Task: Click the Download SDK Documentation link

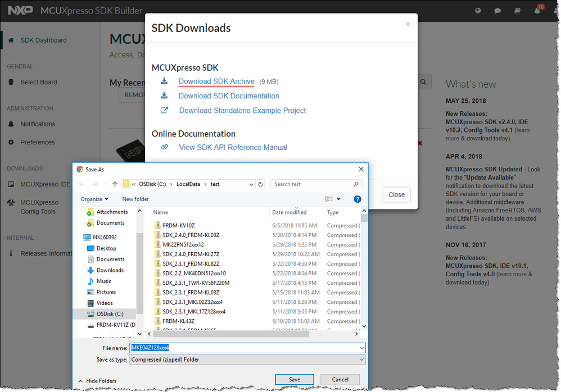Action: click(x=229, y=96)
